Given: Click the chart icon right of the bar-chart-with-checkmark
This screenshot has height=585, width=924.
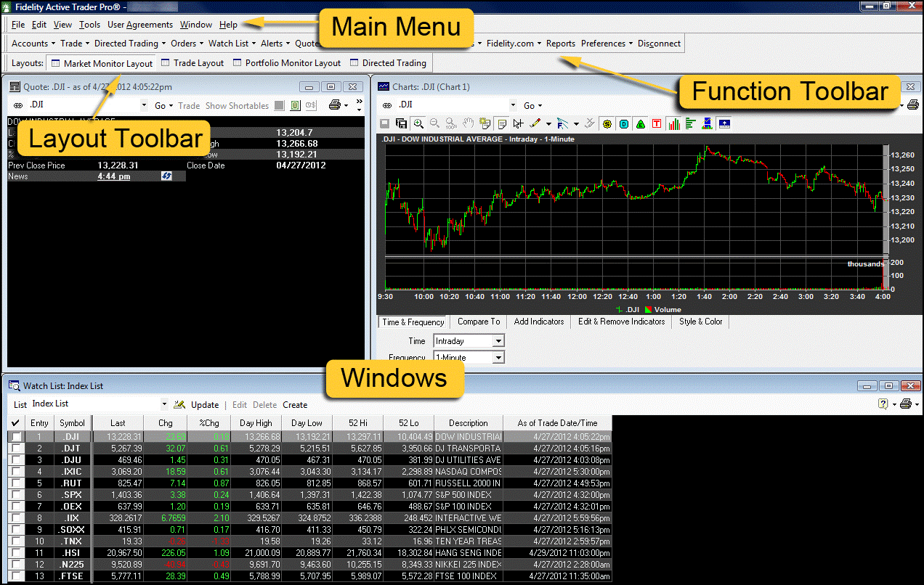Looking at the screenshot, I should click(724, 124).
